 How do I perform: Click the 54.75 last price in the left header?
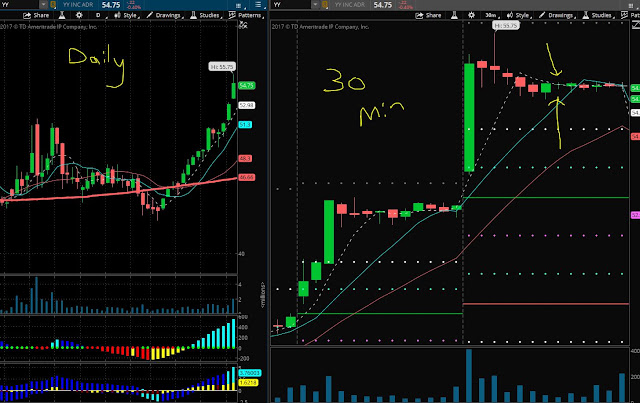[x=111, y=5]
